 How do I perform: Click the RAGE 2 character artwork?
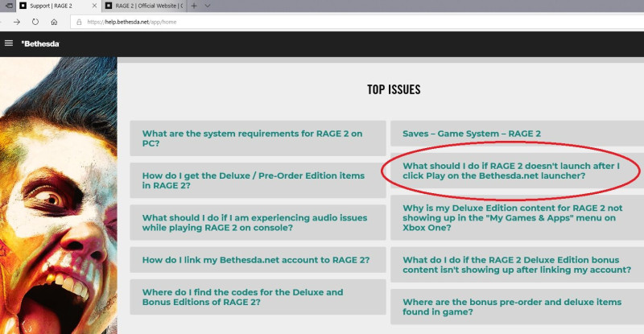click(x=58, y=196)
